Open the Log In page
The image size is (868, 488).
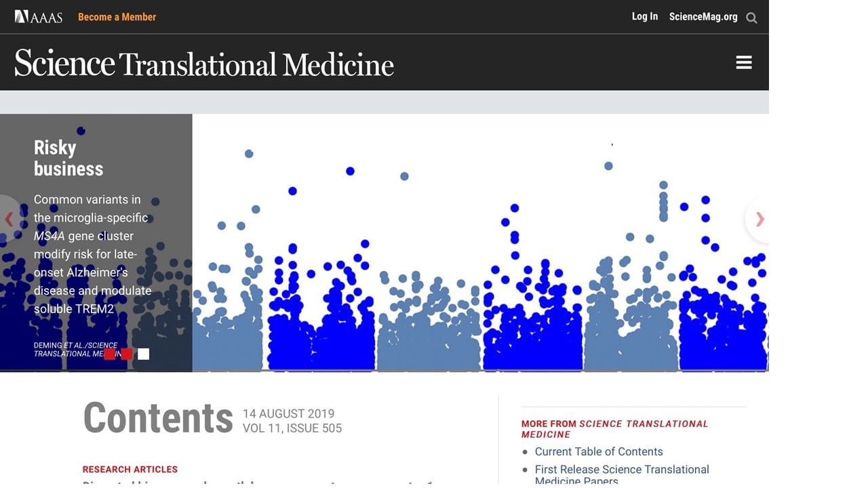pos(645,16)
